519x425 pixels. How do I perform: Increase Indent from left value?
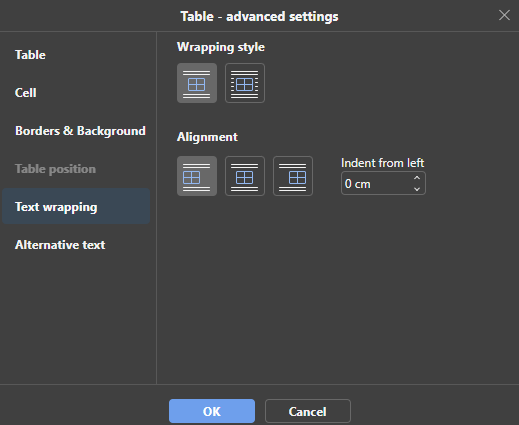(x=417, y=178)
